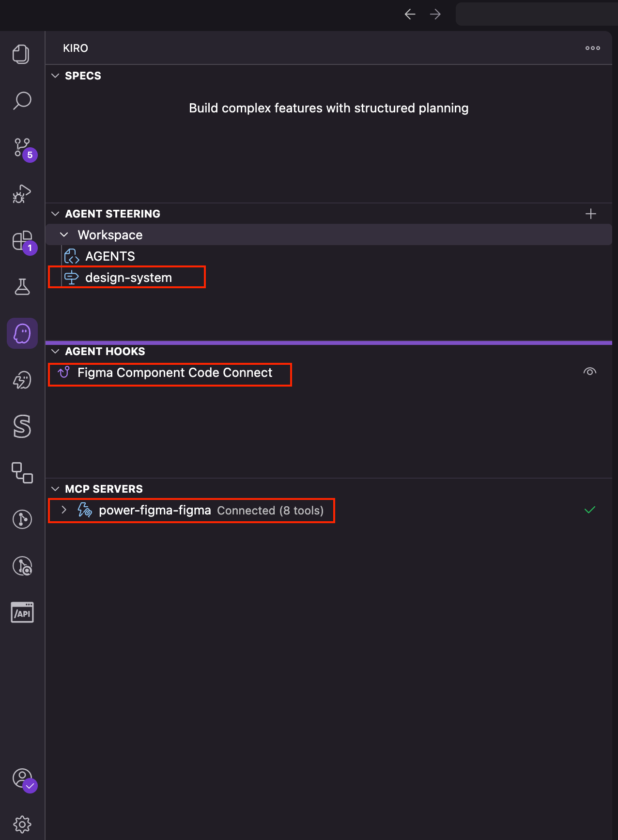This screenshot has width=618, height=840.
Task: Open the Search view
Action: [x=22, y=101]
